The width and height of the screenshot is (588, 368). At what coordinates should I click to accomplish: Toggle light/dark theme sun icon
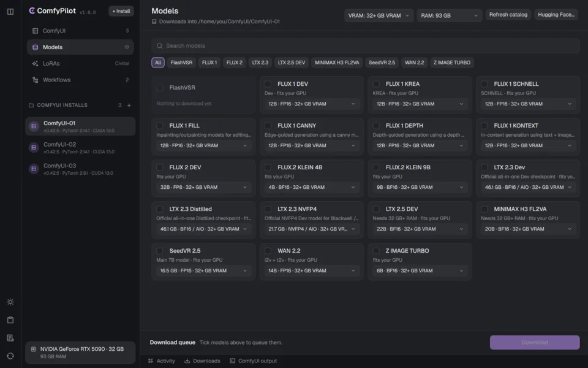click(10, 302)
